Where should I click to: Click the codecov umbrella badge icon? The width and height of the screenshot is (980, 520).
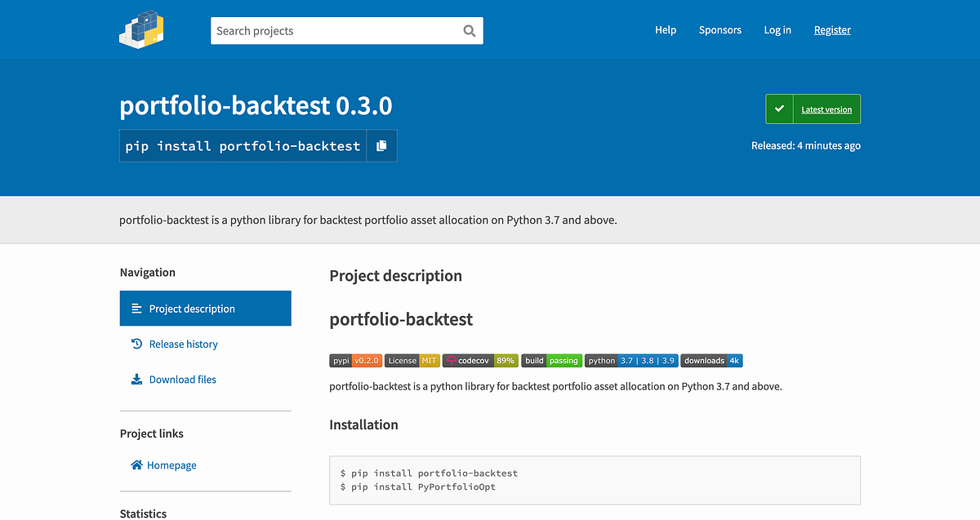pyautogui.click(x=452, y=360)
